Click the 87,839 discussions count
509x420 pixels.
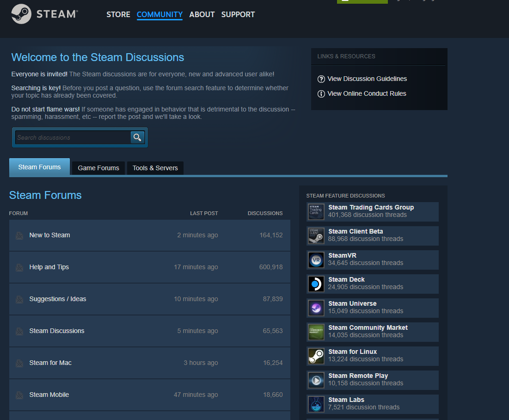273,299
